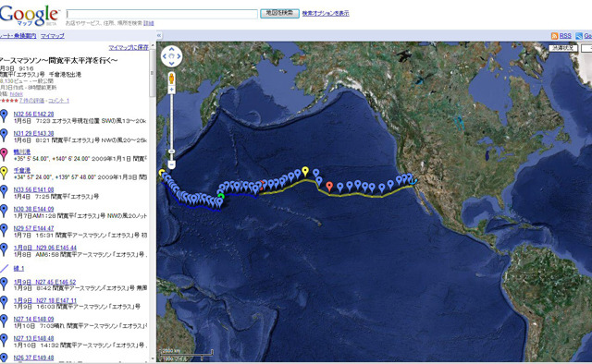Collapse the left side panel arrow

coord(159,35)
